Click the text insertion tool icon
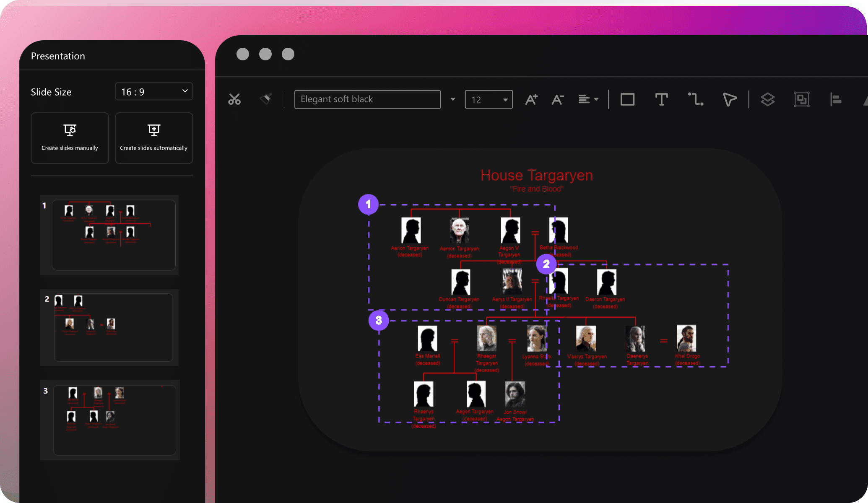This screenshot has width=868, height=503. 661,98
